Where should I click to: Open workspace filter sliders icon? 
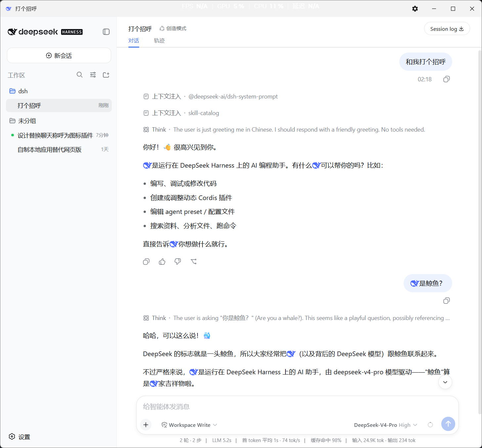(x=93, y=75)
